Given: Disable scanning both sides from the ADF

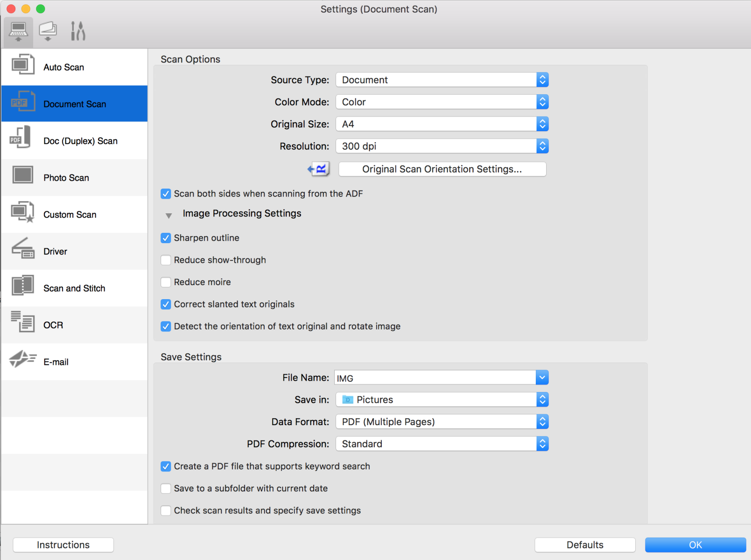Looking at the screenshot, I should (166, 194).
